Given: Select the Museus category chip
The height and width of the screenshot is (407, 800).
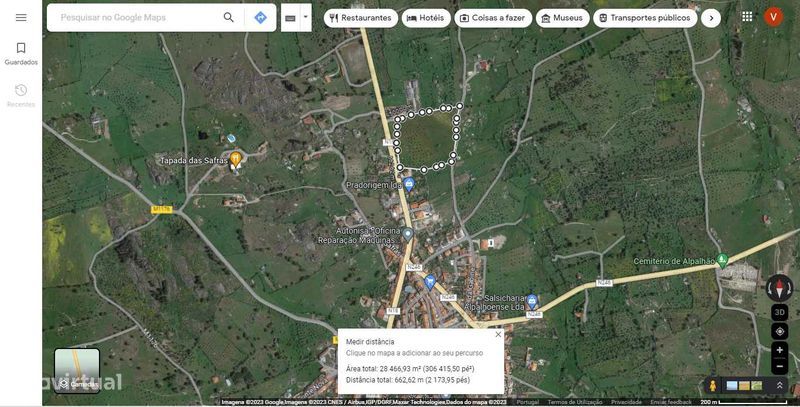Looking at the screenshot, I should point(562,18).
